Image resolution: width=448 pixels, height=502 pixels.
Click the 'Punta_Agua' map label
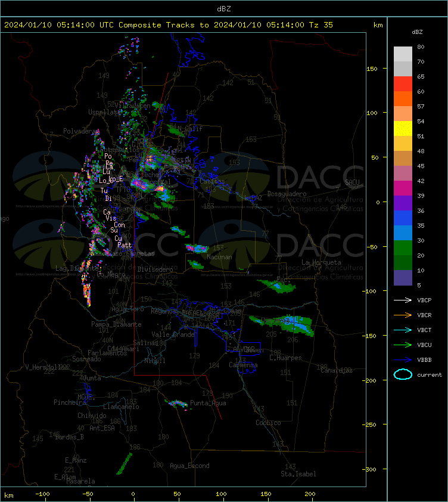pos(208,403)
